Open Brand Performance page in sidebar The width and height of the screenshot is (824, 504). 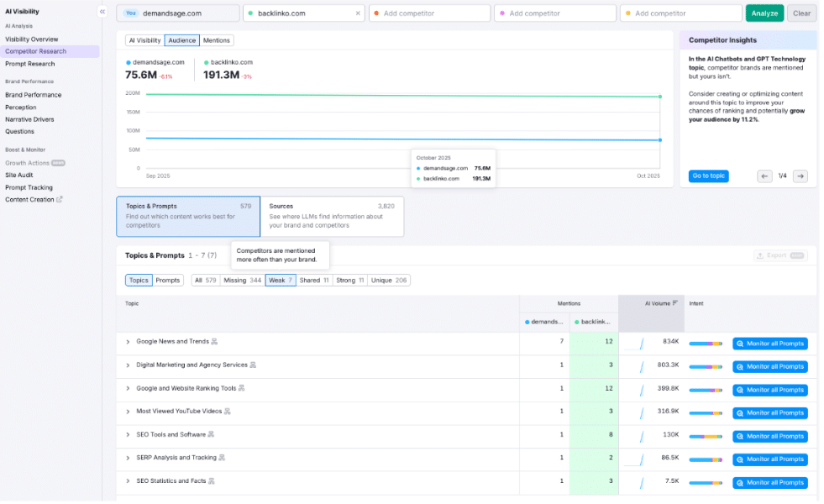click(34, 95)
